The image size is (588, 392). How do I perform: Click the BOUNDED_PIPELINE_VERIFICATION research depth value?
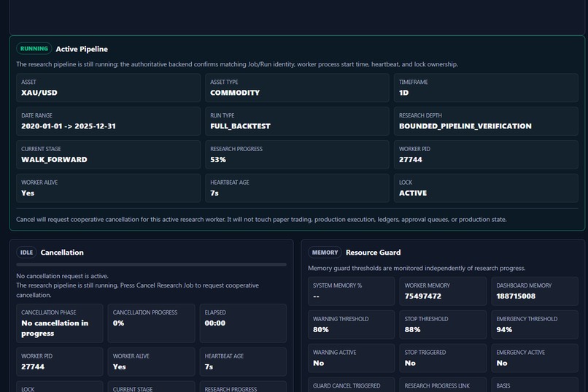465,126
